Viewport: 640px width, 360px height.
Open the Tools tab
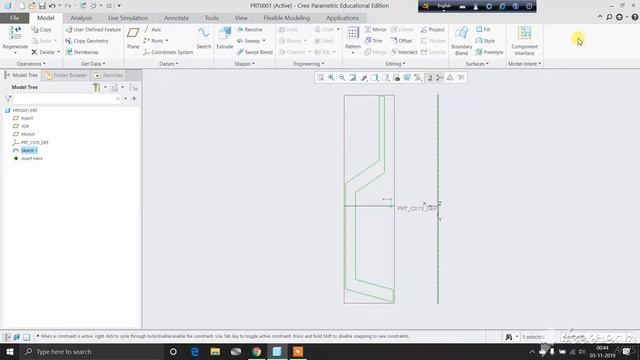click(211, 18)
